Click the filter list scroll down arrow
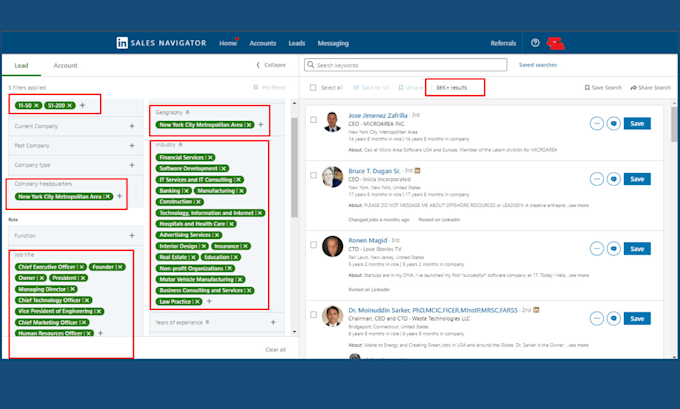Image resolution: width=680 pixels, height=409 pixels. 294,332
